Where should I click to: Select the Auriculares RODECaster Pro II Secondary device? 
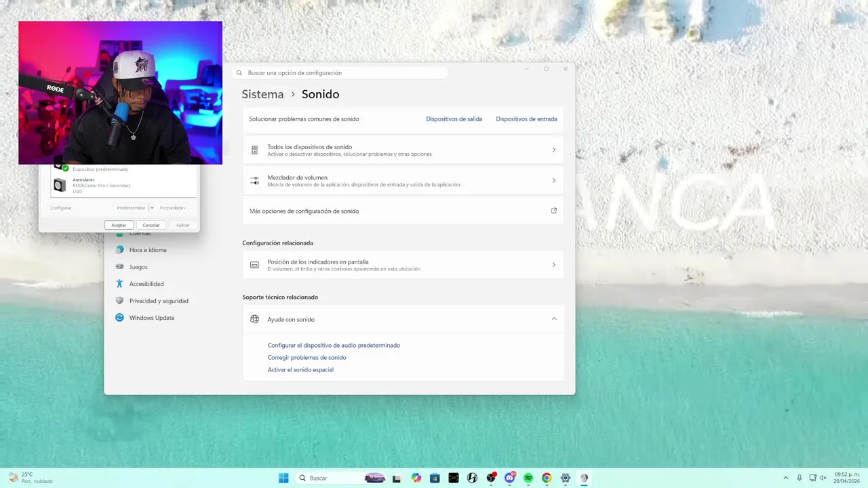(124, 185)
